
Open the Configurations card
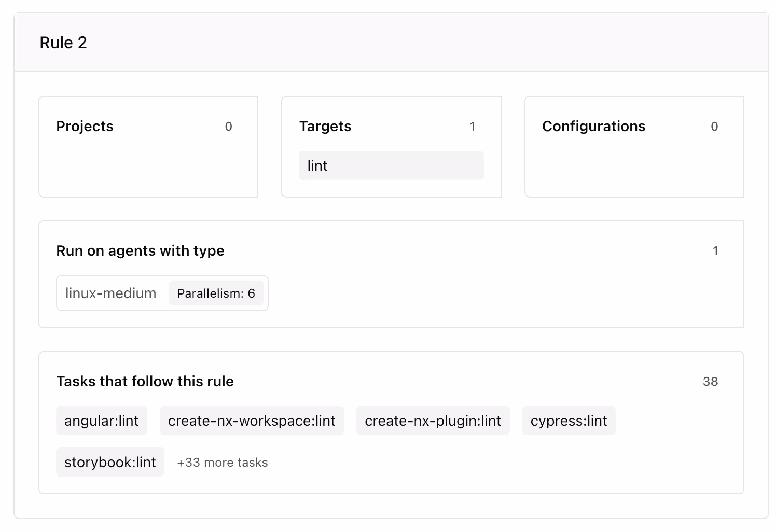point(634,147)
